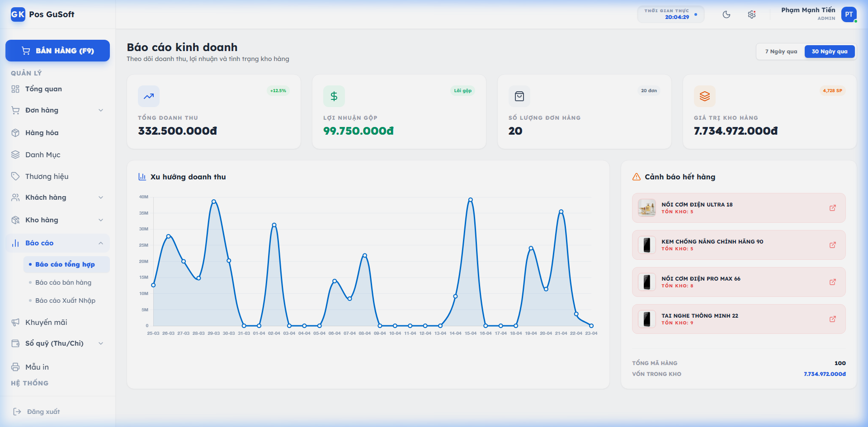Open external link for Tai Nghe Thông Minh 22

click(x=832, y=319)
